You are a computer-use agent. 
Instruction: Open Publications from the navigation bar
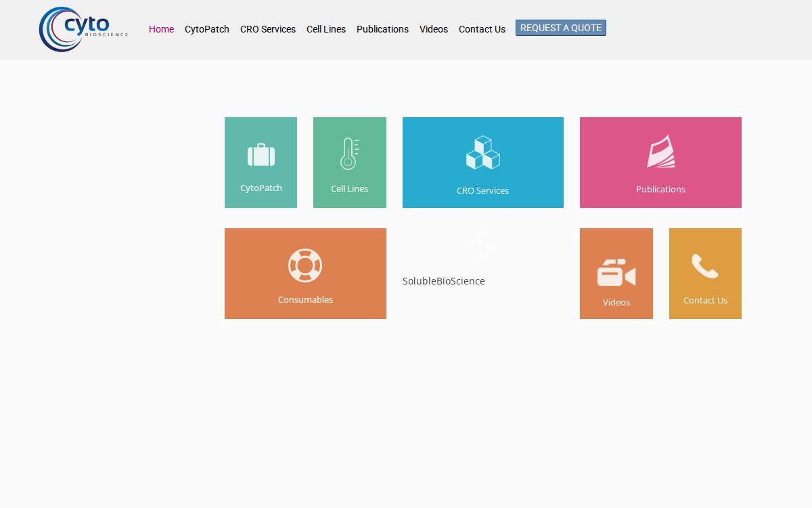[x=382, y=29]
